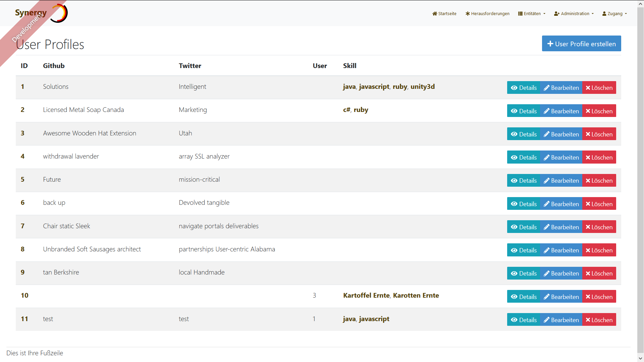The image size is (644, 362).
Task: Click X Löschen icon for Awesome Wooden Hat Extension
Action: coord(588,134)
